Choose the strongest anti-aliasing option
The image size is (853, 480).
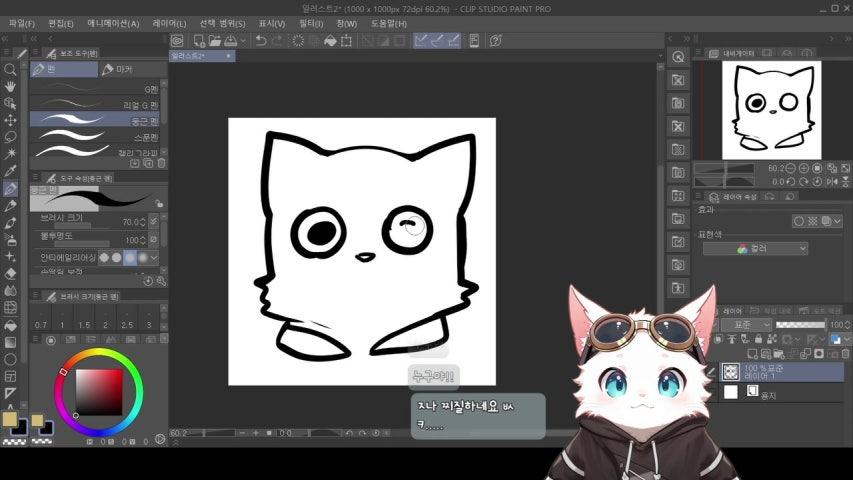142,257
